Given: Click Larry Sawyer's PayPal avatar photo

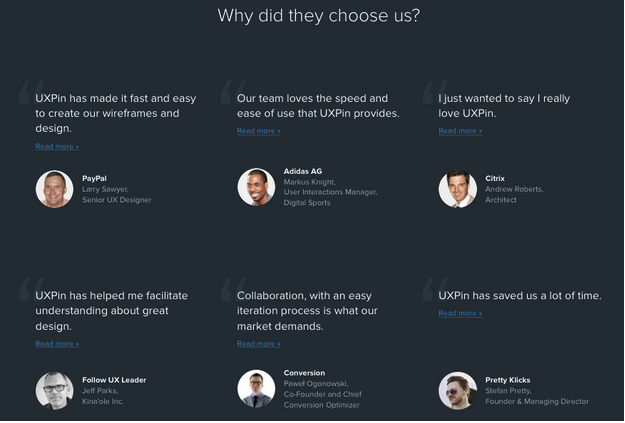Looking at the screenshot, I should tap(54, 189).
